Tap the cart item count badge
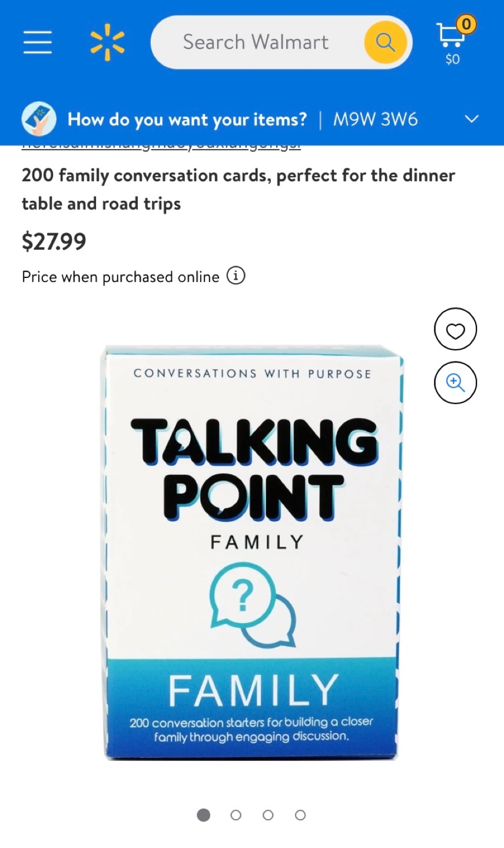Viewport: 504px width, 848px height. [466, 24]
